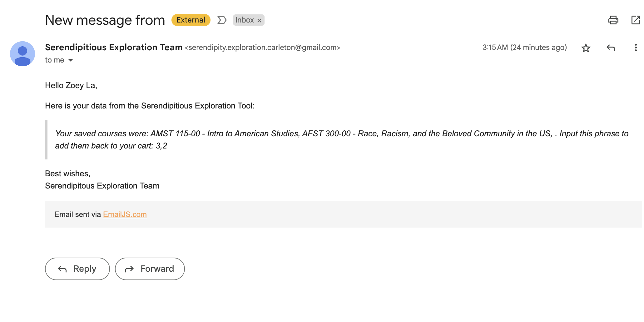The height and width of the screenshot is (322, 644).
Task: Click the importance marker next to External
Action: [x=222, y=20]
